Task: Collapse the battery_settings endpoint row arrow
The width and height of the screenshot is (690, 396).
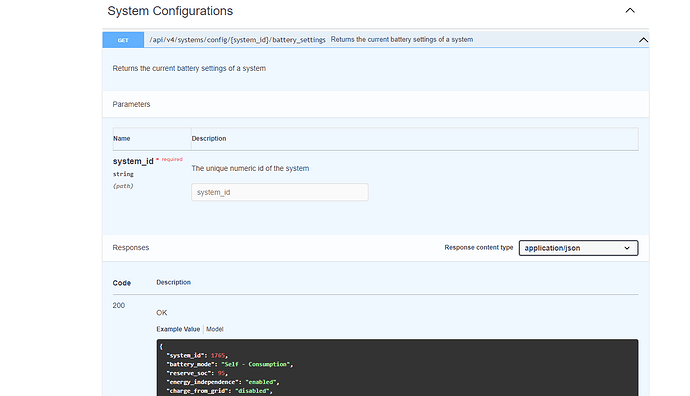Action: pyautogui.click(x=643, y=40)
